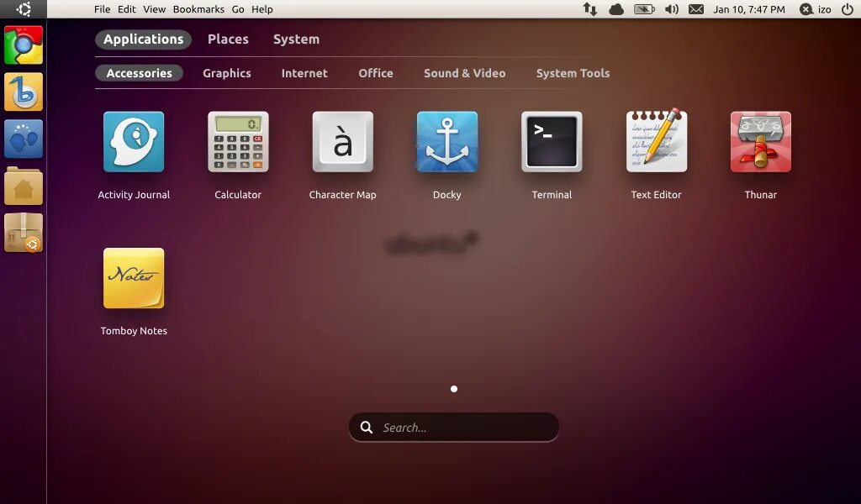Open the izo user status menu

pos(815,8)
